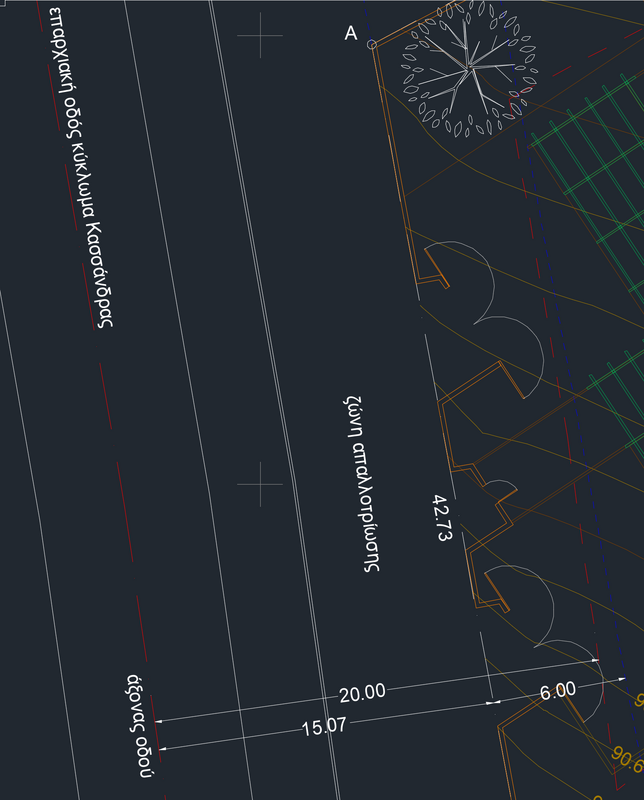This screenshot has height=800, width=644.
Task: Select the 42.73 dimension text
Action: point(443,517)
